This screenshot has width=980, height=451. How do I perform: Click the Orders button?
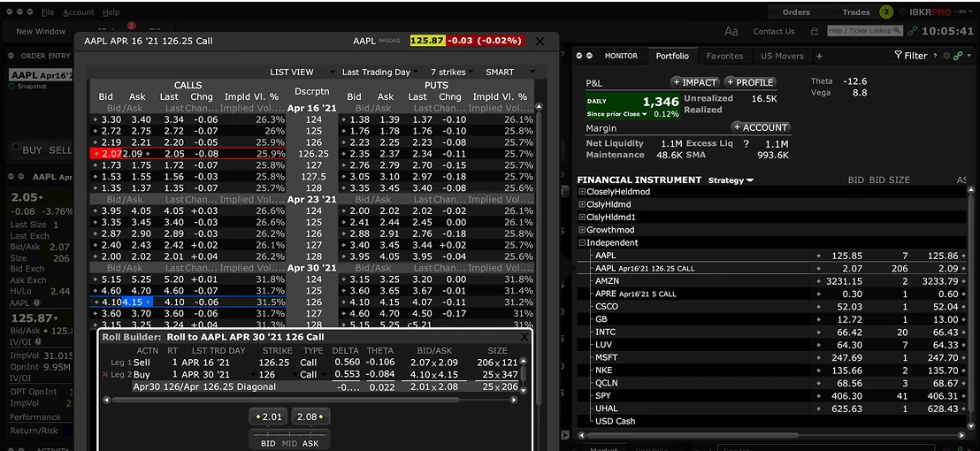point(796,11)
